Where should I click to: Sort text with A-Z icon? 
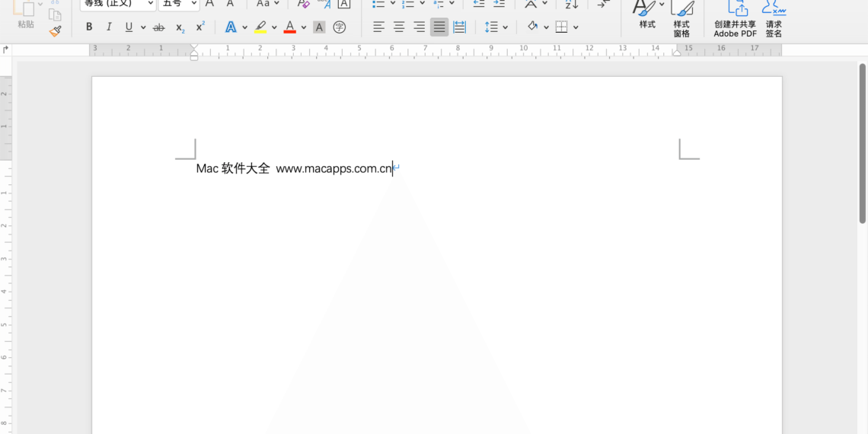(571, 4)
